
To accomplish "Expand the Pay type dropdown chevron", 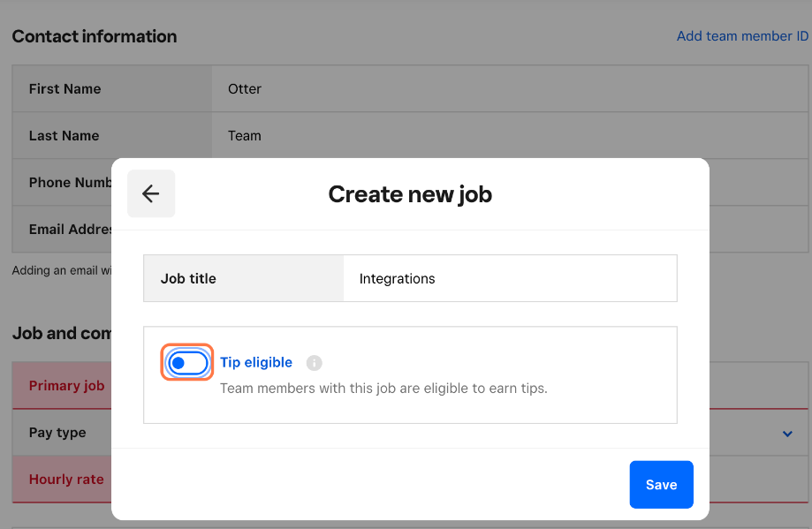I will (787, 434).
